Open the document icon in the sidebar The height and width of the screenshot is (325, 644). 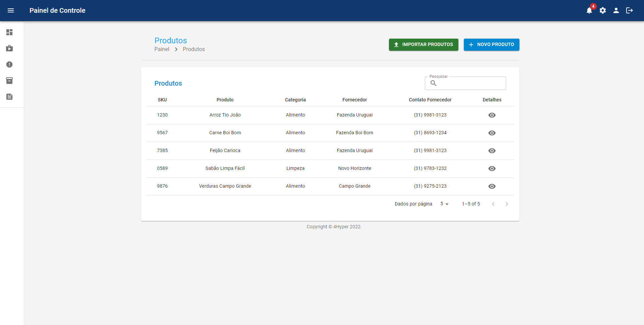9,97
